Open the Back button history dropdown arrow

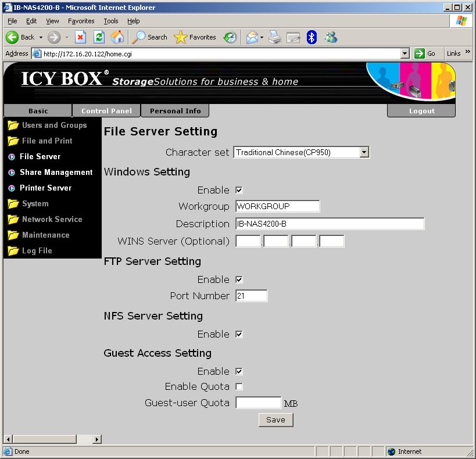click(41, 37)
